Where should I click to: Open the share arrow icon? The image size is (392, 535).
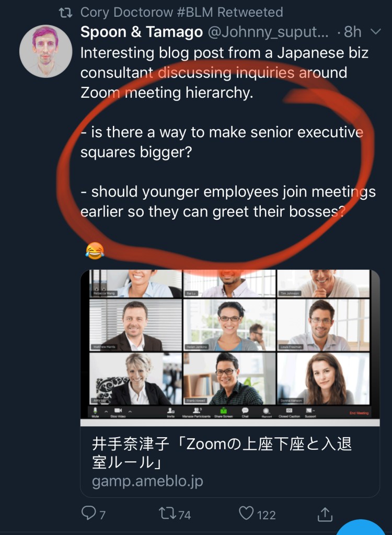tap(325, 514)
